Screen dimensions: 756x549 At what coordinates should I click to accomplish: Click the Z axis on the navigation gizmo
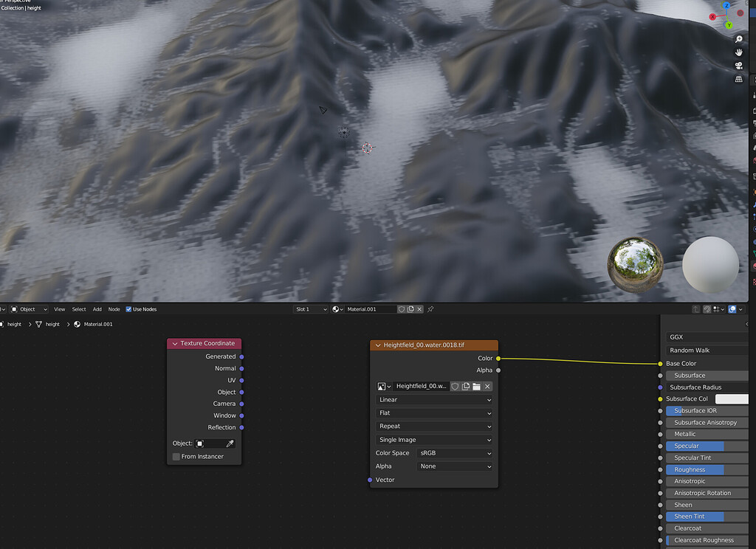728,6
